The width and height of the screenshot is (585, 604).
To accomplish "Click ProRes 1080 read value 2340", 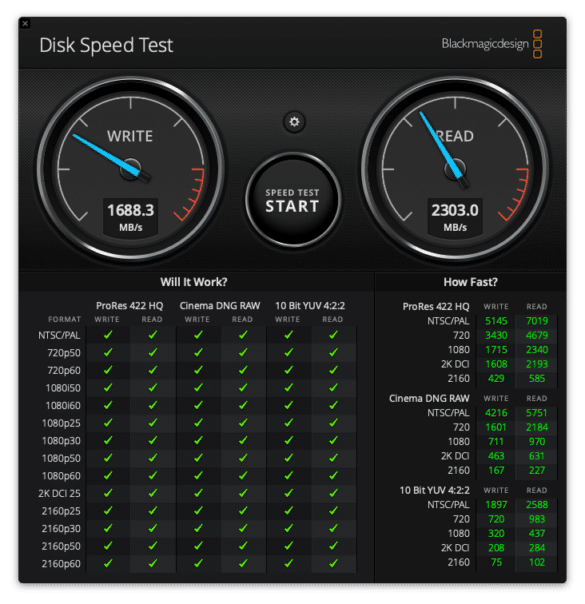I will pos(537,350).
